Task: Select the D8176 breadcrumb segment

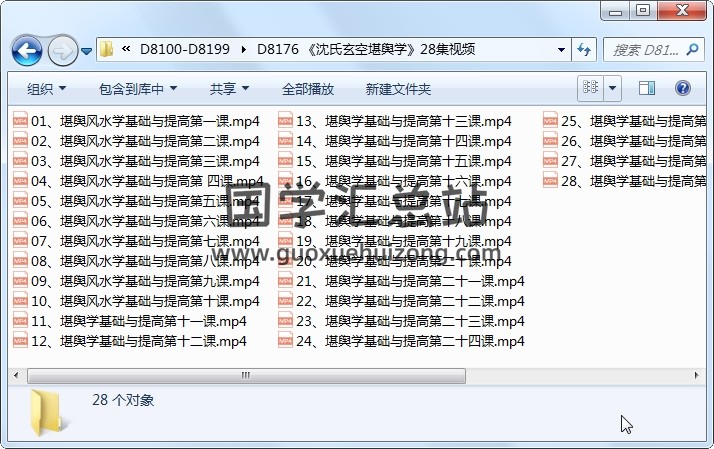Action: coord(366,49)
